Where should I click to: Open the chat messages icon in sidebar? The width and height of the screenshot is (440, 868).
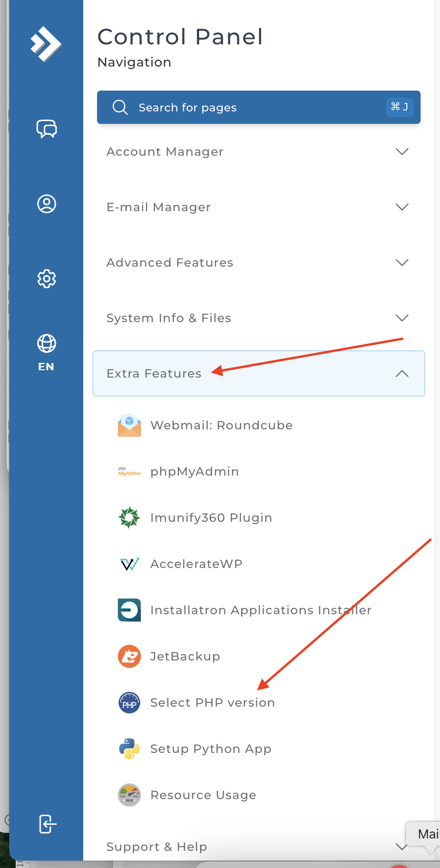47,128
